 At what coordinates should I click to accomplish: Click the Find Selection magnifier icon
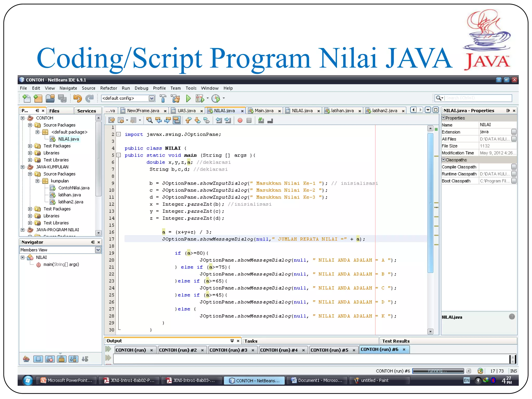(x=149, y=120)
